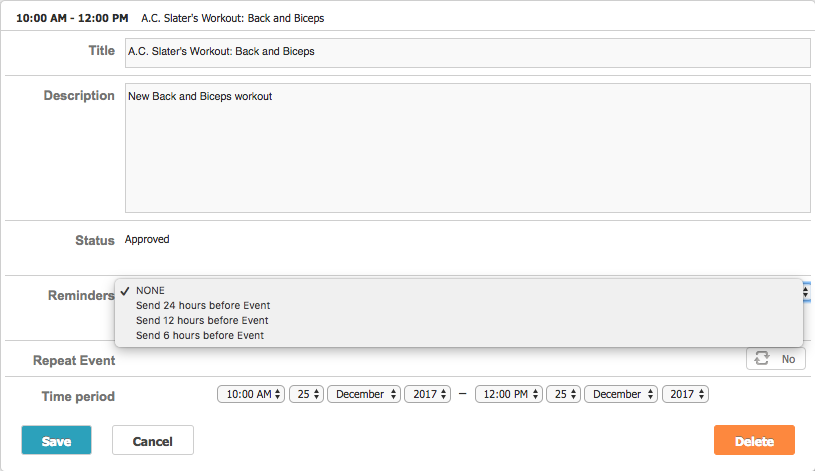Screen dimensions: 815x471
Task: Choose Send 24 hours before Event
Action: point(203,305)
